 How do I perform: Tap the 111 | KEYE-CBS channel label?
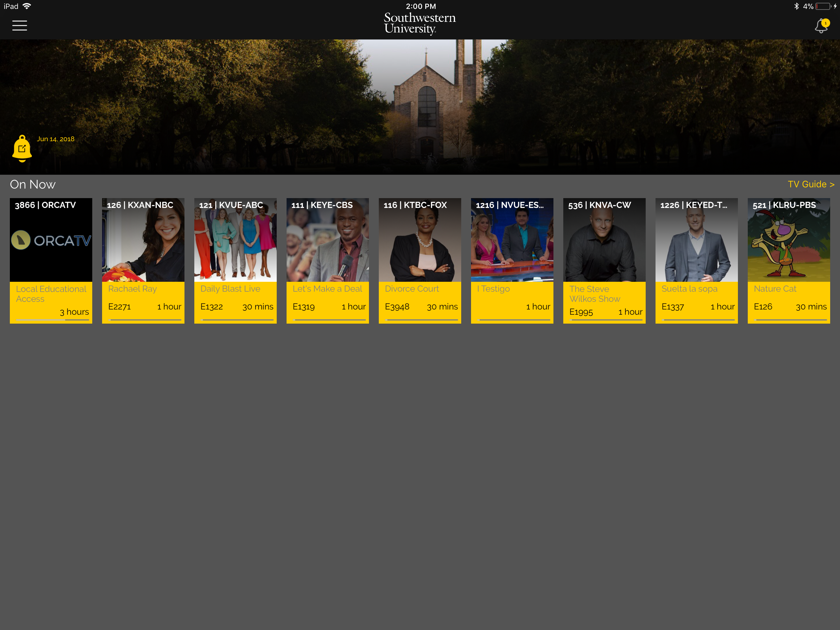[322, 205]
